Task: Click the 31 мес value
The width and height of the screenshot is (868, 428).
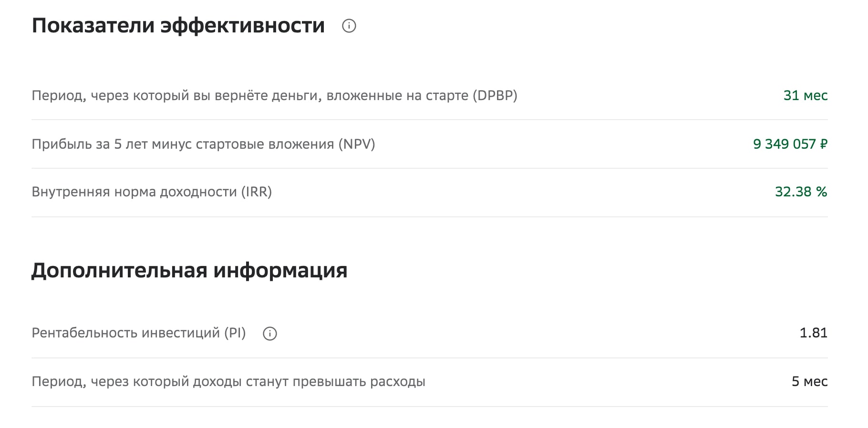Action: (x=806, y=95)
